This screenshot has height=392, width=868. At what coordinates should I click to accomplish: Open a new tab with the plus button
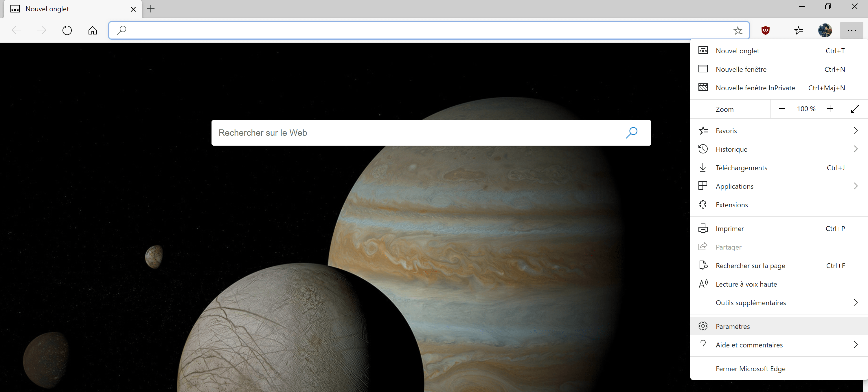coord(151,9)
